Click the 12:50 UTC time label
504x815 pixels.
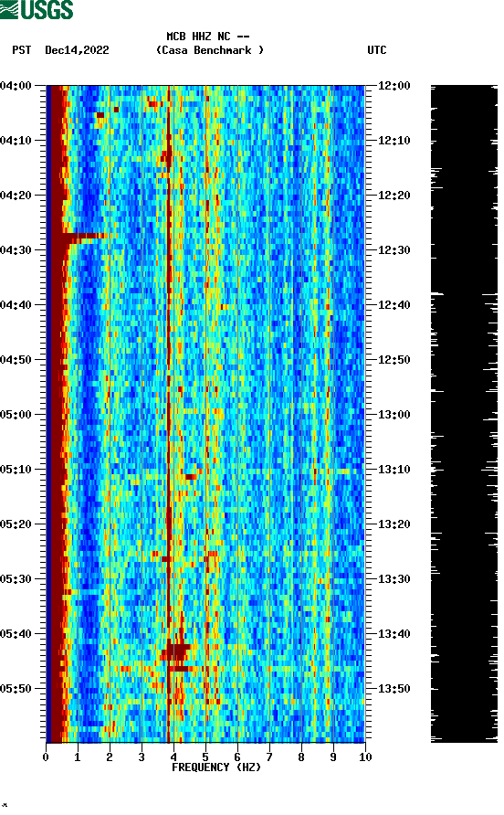394,360
